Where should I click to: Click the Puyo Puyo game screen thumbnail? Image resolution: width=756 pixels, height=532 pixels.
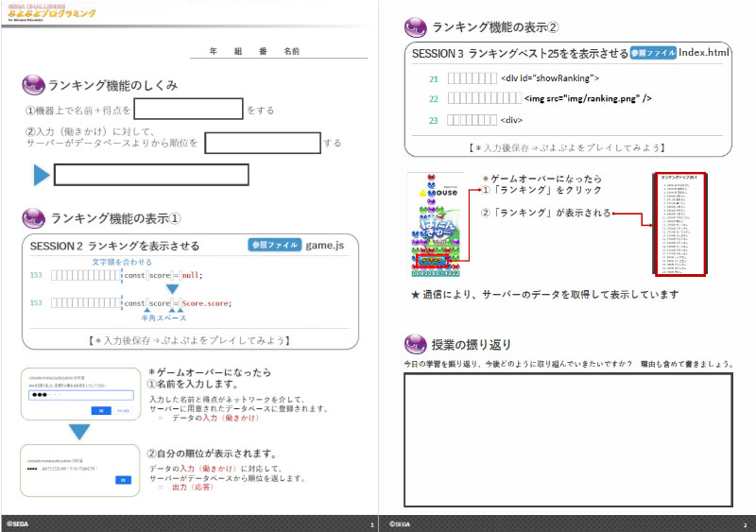point(436,224)
